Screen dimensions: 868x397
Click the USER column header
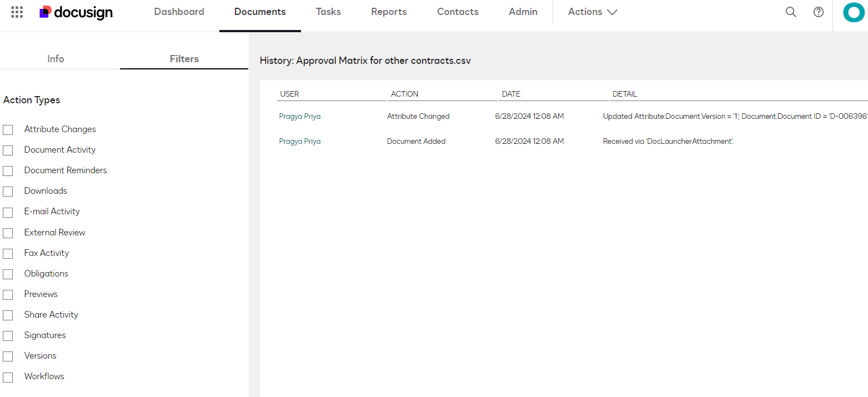290,94
